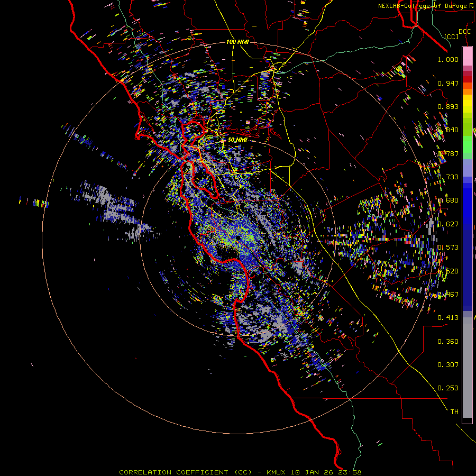Select the 0.360 scale value
This screenshot has height=476, width=476.
(x=448, y=342)
